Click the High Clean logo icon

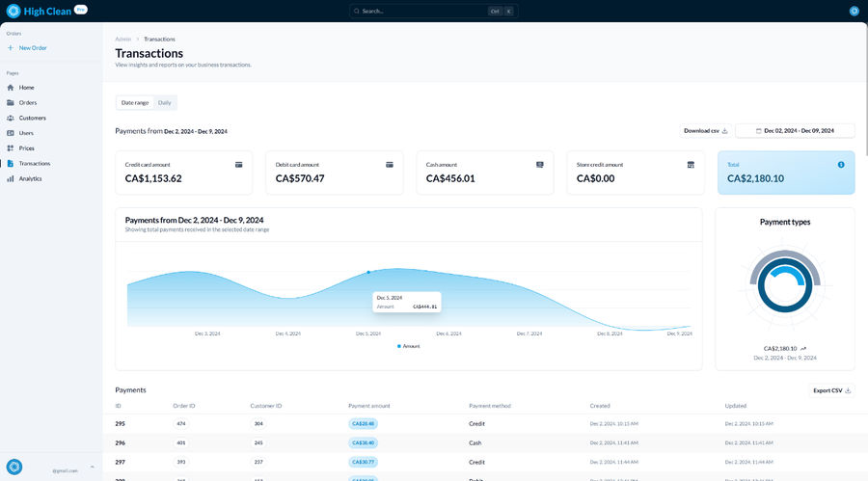tap(14, 11)
